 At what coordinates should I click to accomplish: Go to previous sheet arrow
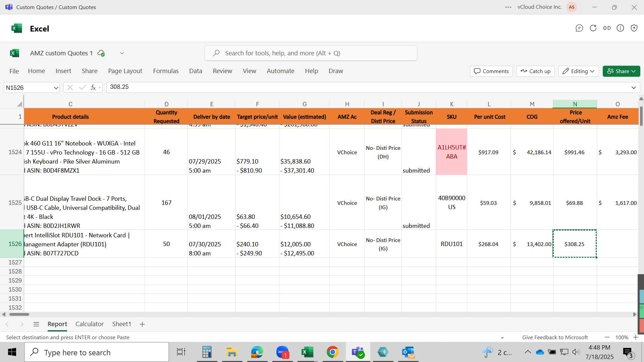[7, 324]
